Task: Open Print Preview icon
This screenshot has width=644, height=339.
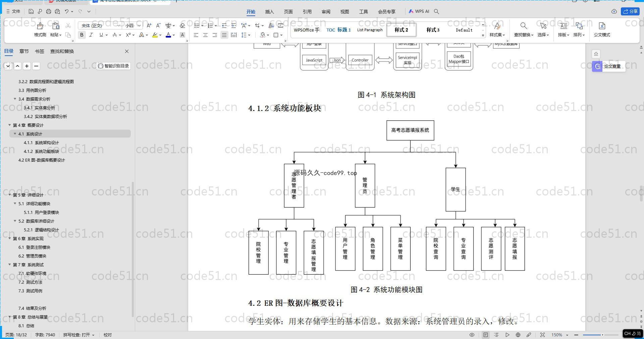Action: (57, 11)
